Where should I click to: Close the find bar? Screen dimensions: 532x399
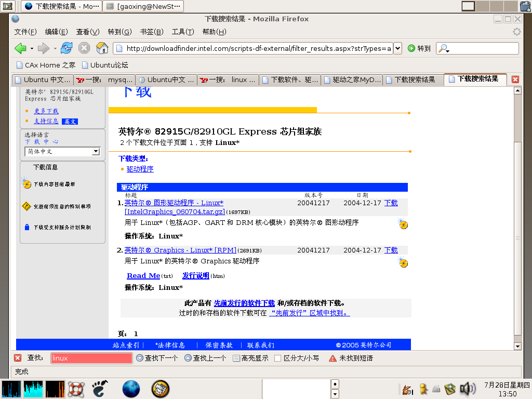click(x=18, y=358)
